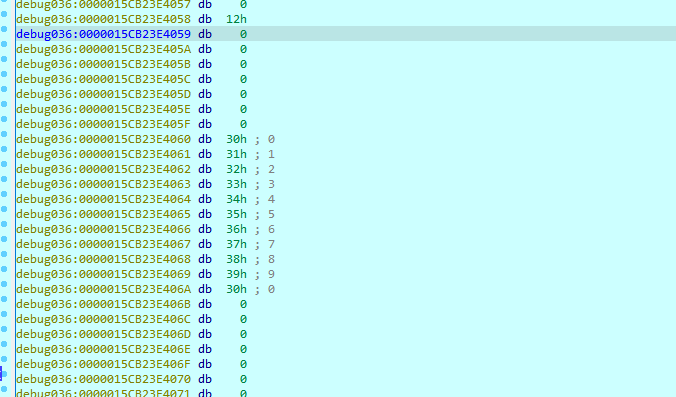676x397 pixels.
Task: Click the 30h value at address 4060
Action: (236, 139)
